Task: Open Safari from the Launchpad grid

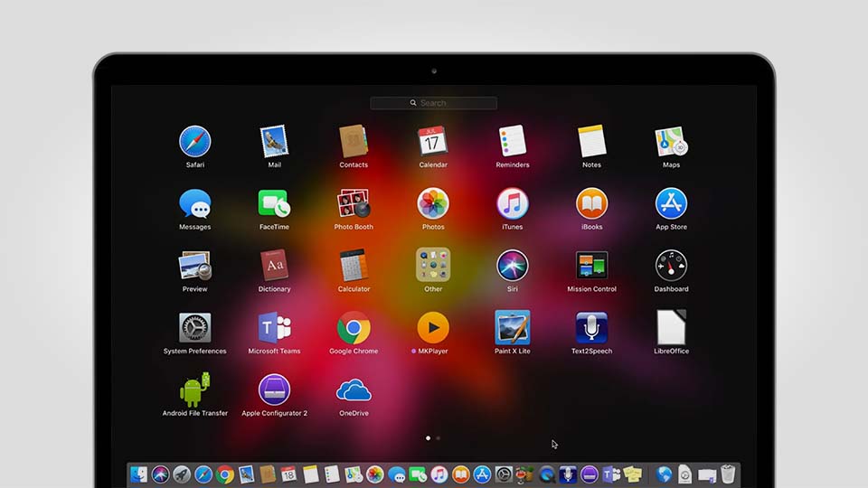Action: click(195, 141)
